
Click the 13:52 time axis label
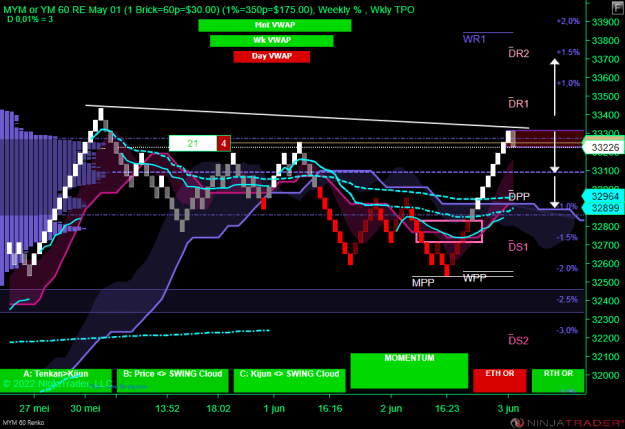(x=167, y=409)
